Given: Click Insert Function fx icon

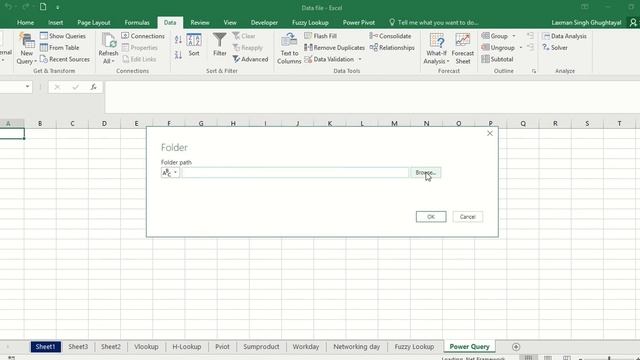Looking at the screenshot, I should point(93,87).
